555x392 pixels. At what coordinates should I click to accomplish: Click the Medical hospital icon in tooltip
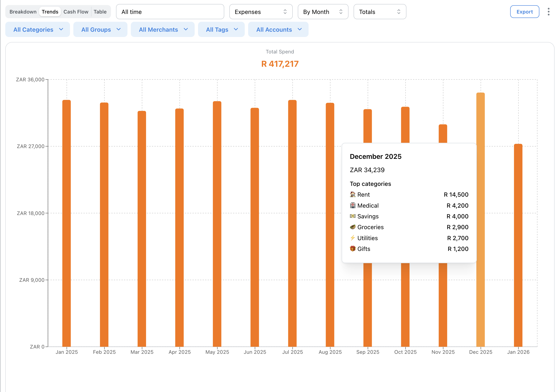coord(353,205)
